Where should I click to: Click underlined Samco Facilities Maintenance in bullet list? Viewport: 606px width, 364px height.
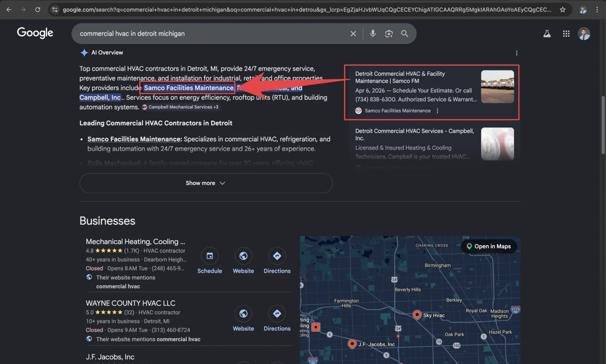point(134,139)
